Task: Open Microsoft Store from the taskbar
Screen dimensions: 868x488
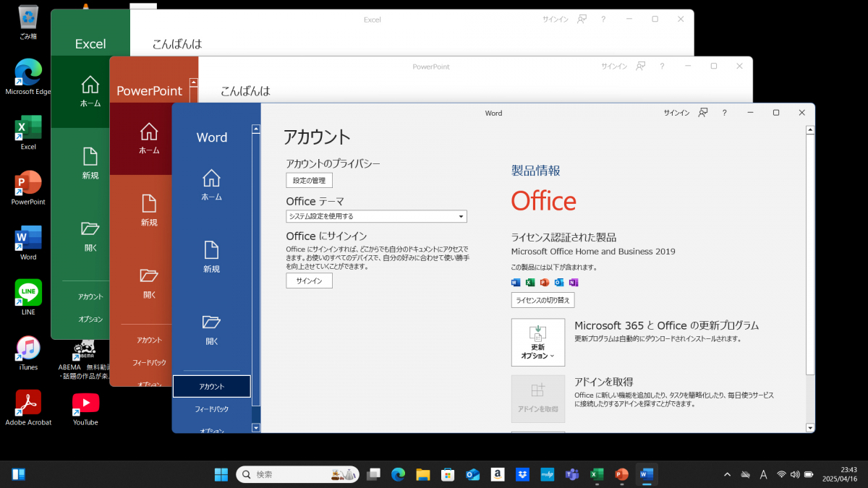Action: 448,474
